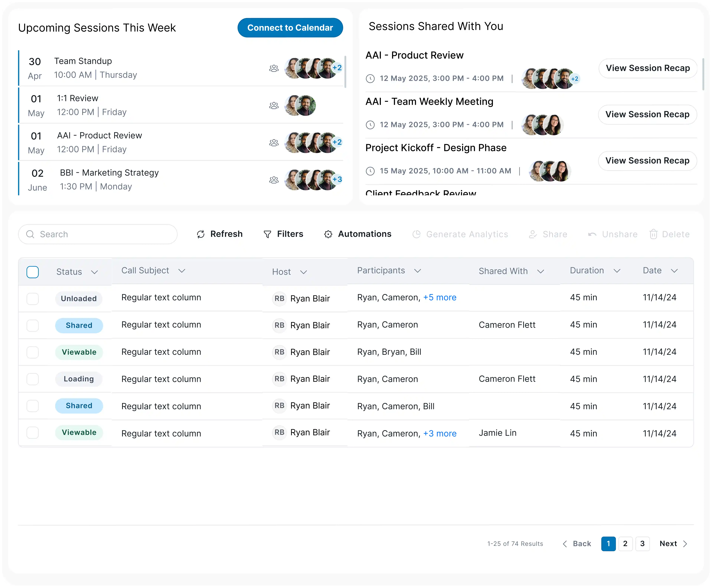Click the Delete trash can icon
This screenshot has width=712, height=588.
tap(653, 234)
